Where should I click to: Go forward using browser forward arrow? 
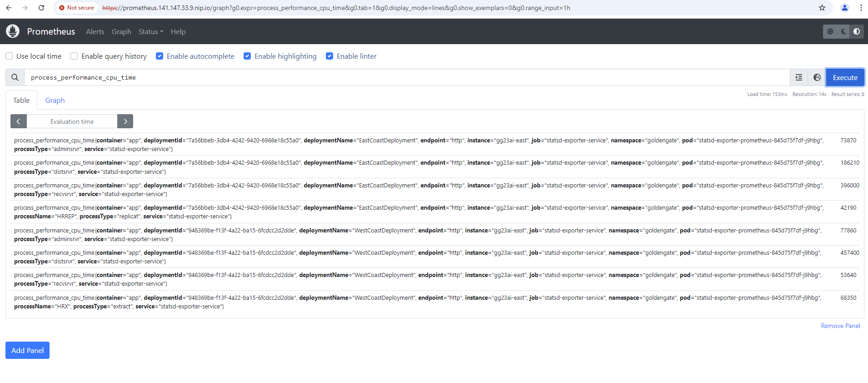25,8
